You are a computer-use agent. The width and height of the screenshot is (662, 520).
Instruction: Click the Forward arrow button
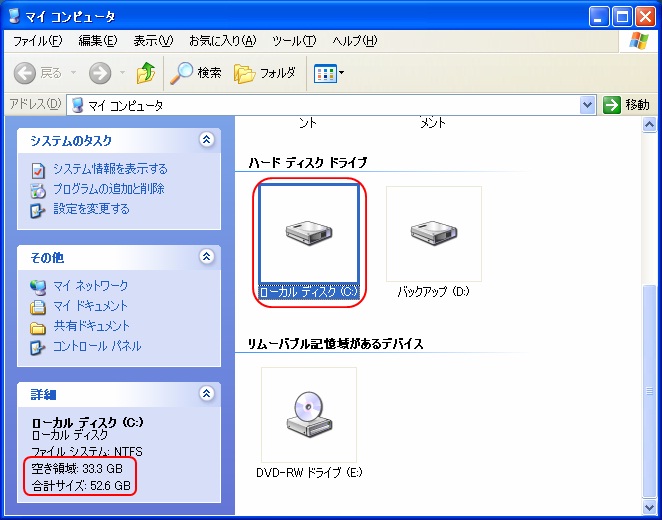[x=100, y=73]
